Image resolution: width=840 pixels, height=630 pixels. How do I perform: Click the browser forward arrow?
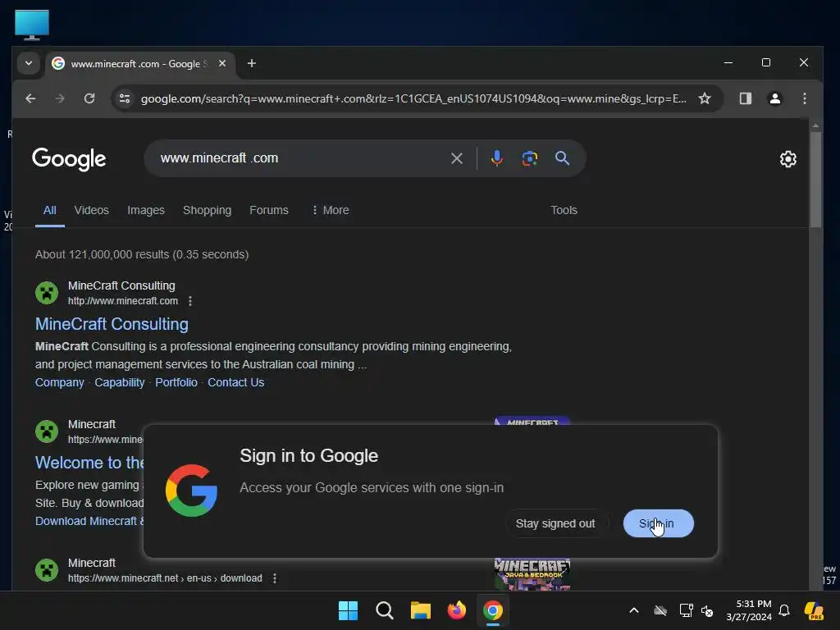59,98
